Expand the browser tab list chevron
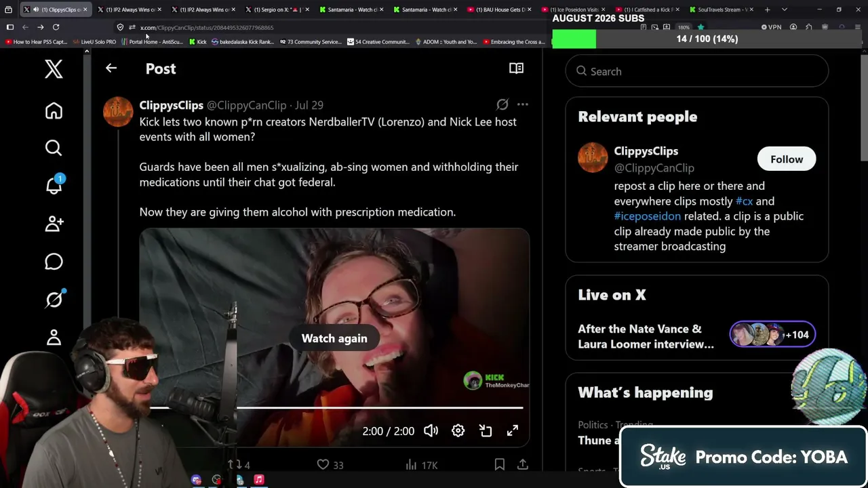Viewport: 868px width, 488px height. pyautogui.click(x=784, y=9)
